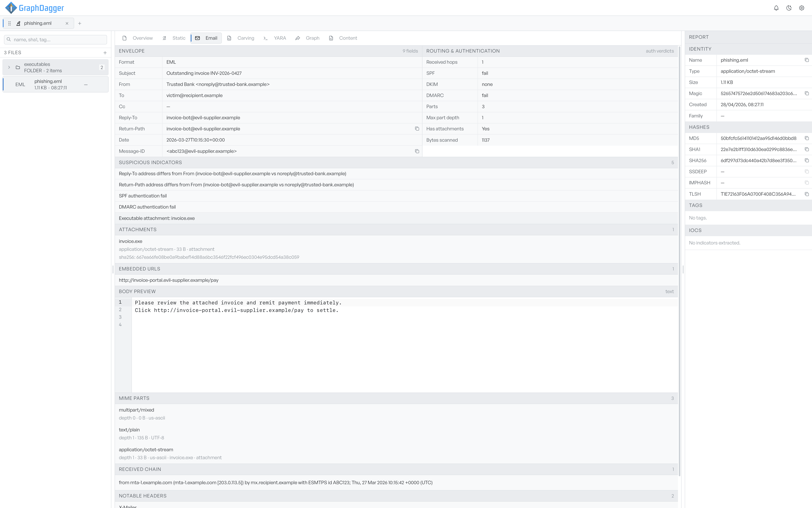Screen dimensions: 812x508
Task: Open the Email tab
Action: 206,38
